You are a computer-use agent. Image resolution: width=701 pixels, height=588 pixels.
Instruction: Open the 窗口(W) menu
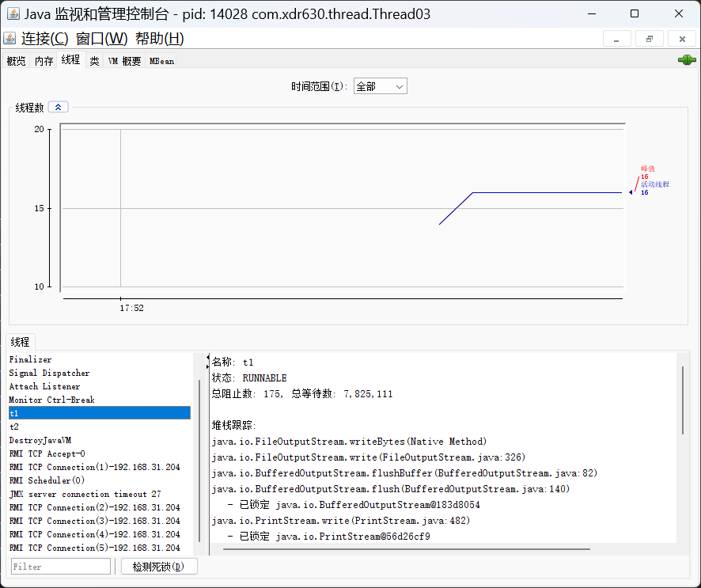tap(101, 39)
